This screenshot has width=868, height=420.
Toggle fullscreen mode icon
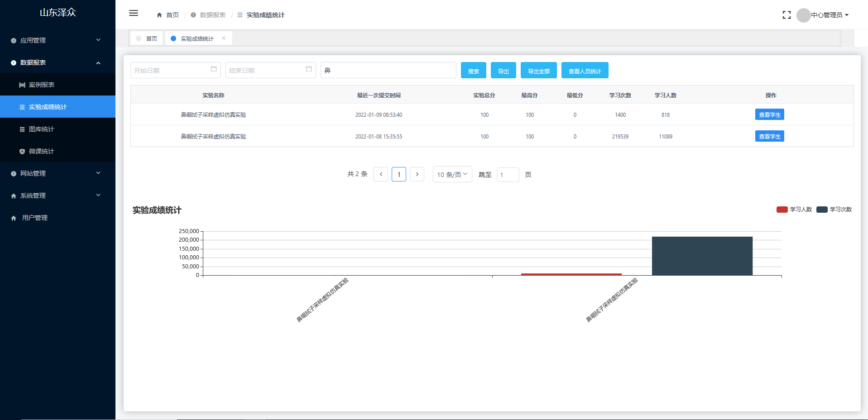786,15
